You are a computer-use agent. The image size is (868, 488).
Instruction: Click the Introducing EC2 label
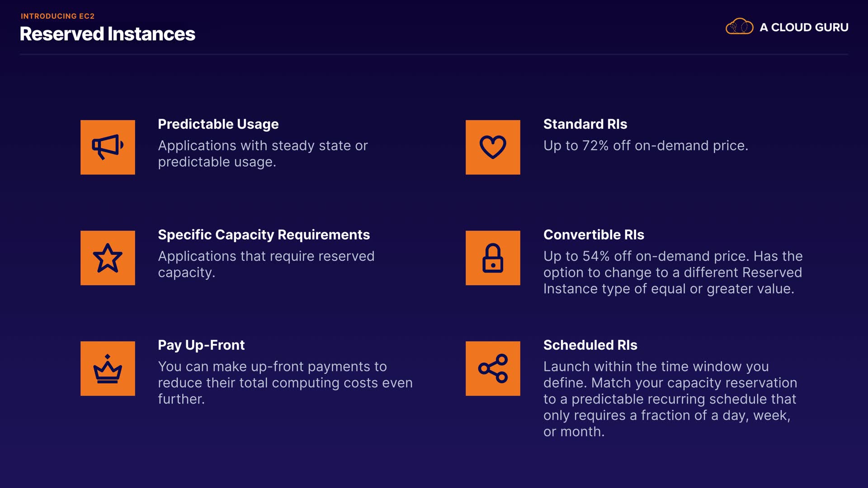point(57,16)
